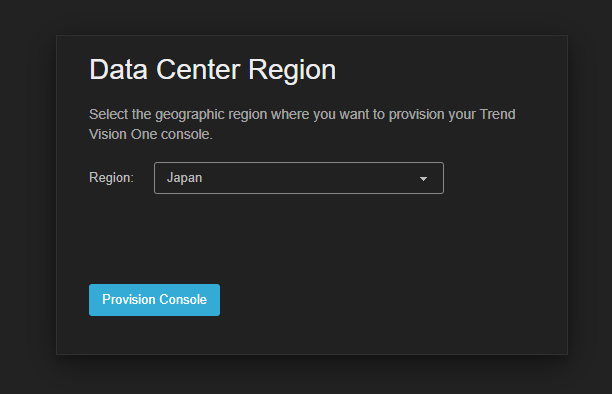Click the Provision Console button

coord(154,300)
